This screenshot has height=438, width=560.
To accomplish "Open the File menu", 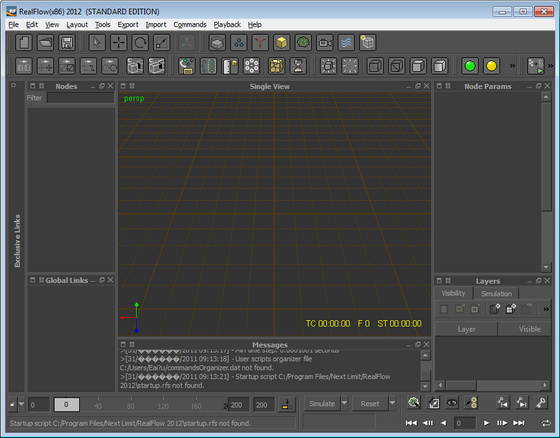I will click(x=14, y=25).
